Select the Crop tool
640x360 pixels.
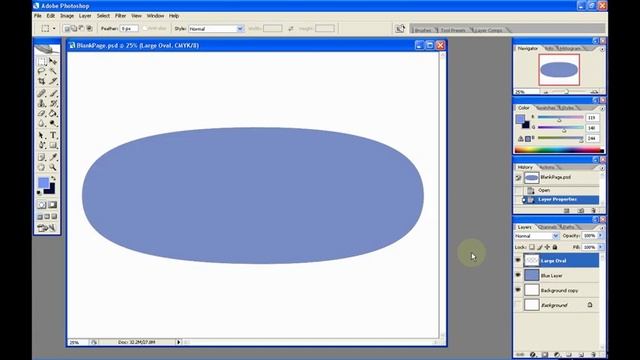42,81
